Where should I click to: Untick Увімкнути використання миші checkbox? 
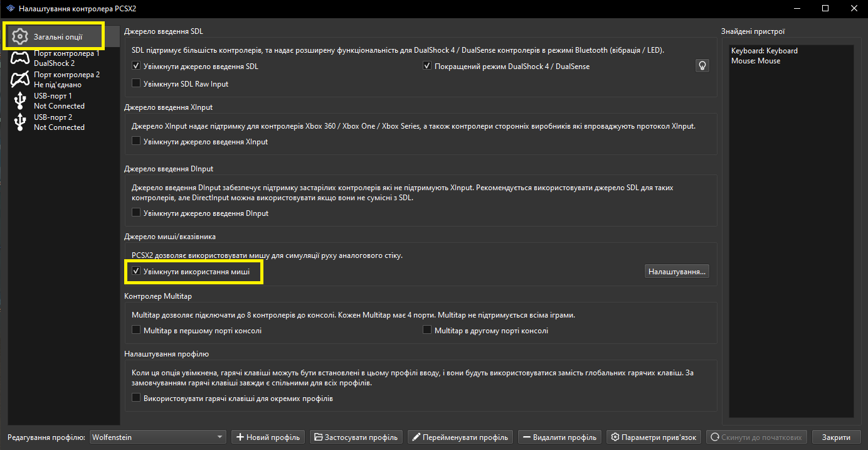[x=136, y=272]
